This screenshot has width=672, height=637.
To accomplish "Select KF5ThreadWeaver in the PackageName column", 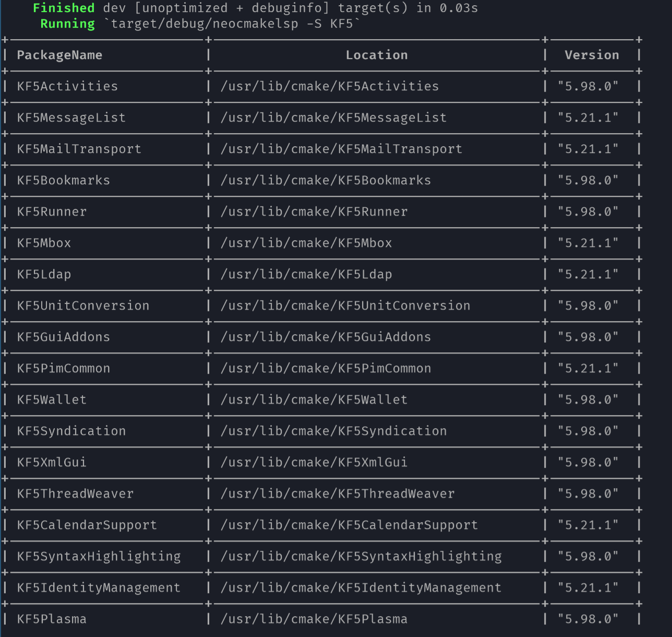I will pyautogui.click(x=76, y=494).
